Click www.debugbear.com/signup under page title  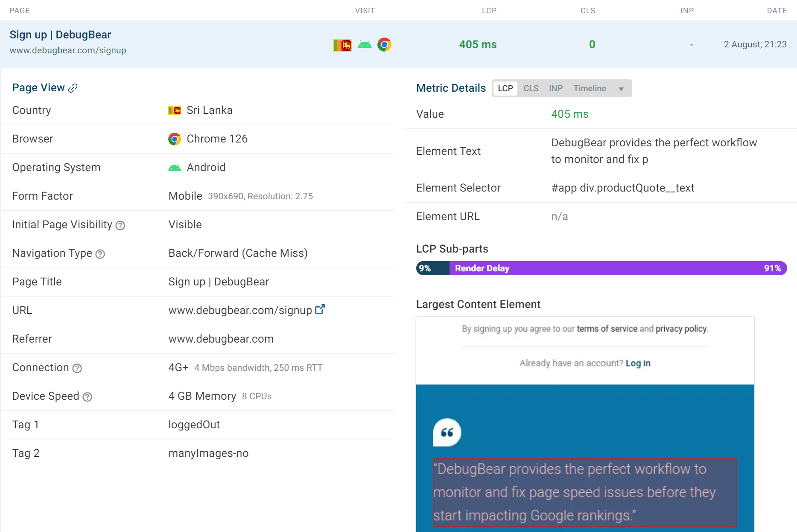68,50
